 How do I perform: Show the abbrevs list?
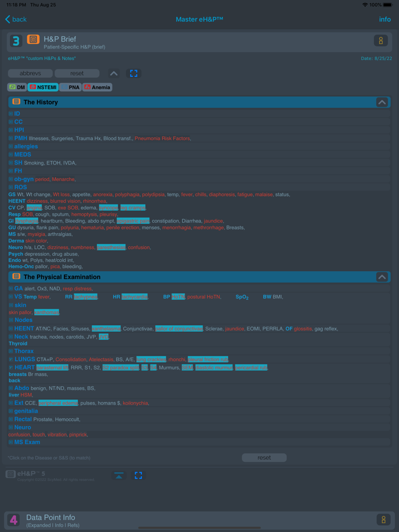tap(30, 73)
